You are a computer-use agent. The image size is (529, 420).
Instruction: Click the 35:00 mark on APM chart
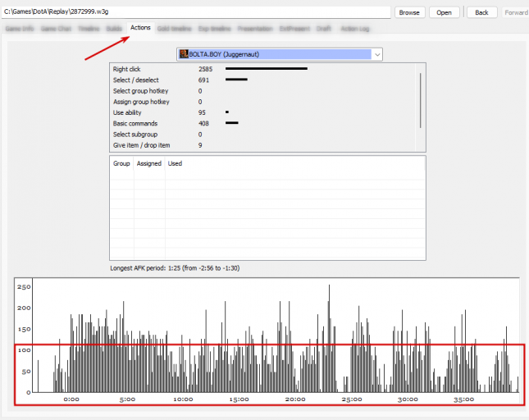[x=463, y=399]
